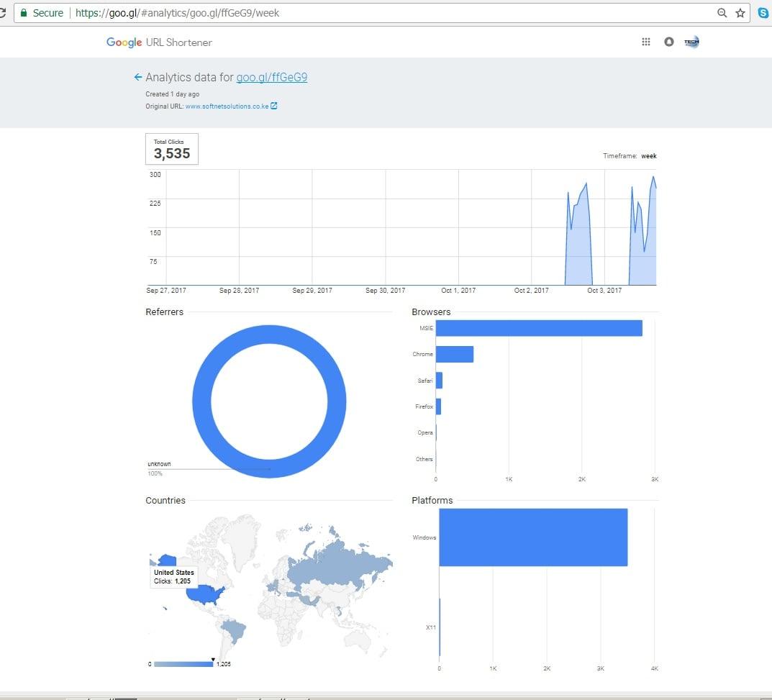
Task: Select the Chrome bar in Browsers chart
Action: tap(454, 354)
